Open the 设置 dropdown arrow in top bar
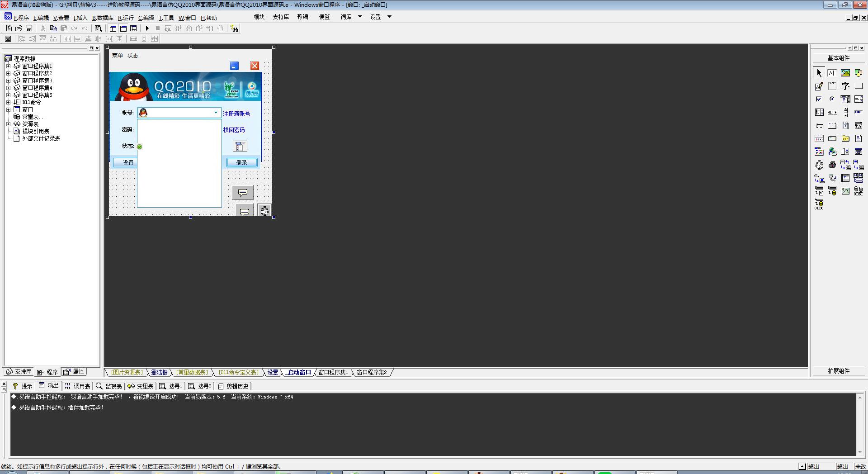The height and width of the screenshot is (474, 868). 389,17
